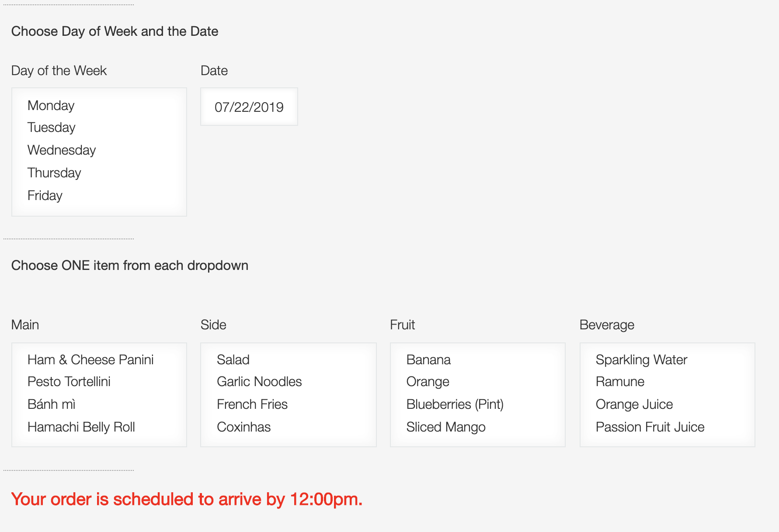Select Bánh mì in the Main dropdown
779x532 pixels.
(51, 404)
